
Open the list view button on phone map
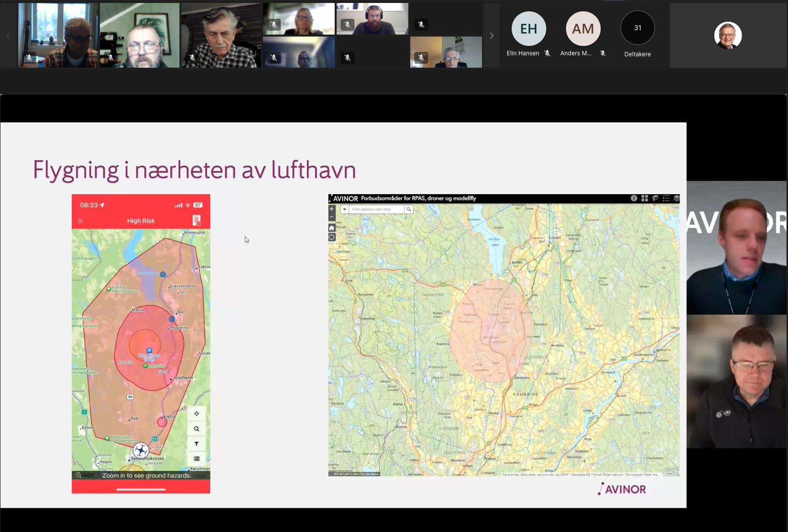coord(196,458)
